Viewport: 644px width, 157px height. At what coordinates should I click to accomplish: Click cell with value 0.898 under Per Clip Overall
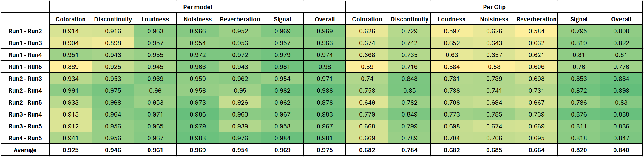(621, 91)
